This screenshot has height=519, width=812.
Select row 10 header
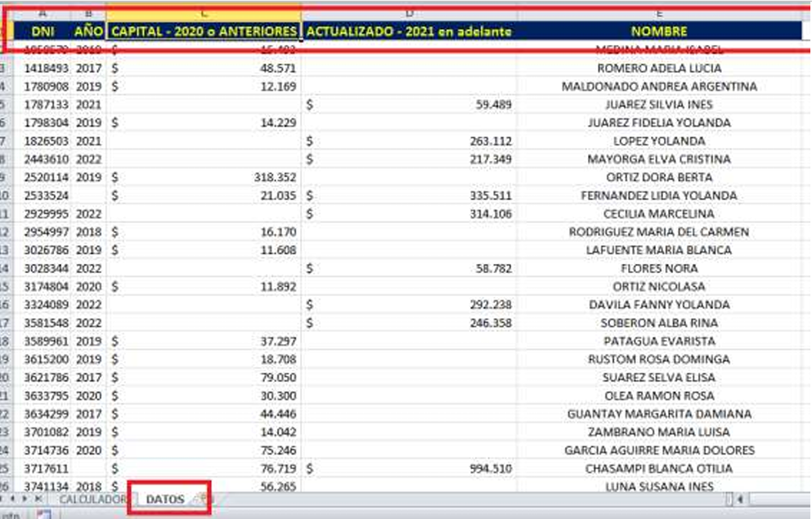click(6, 195)
